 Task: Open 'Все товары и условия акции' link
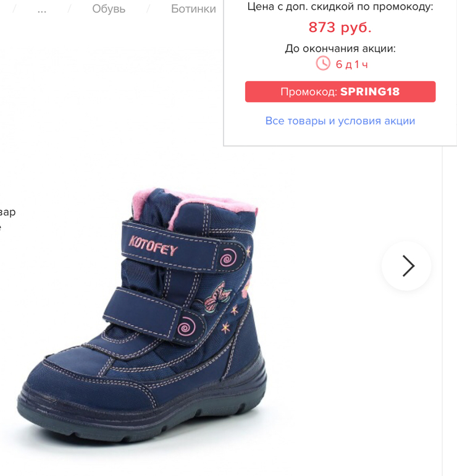[x=340, y=121]
